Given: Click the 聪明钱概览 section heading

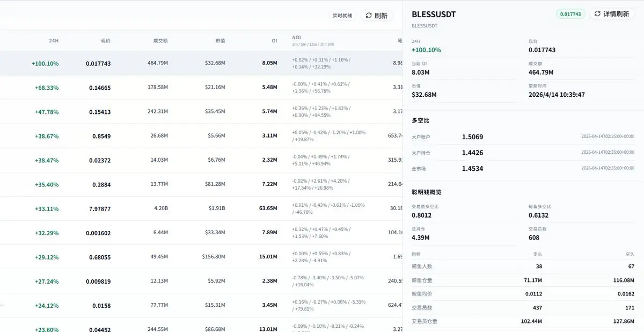Looking at the screenshot, I should 427,192.
